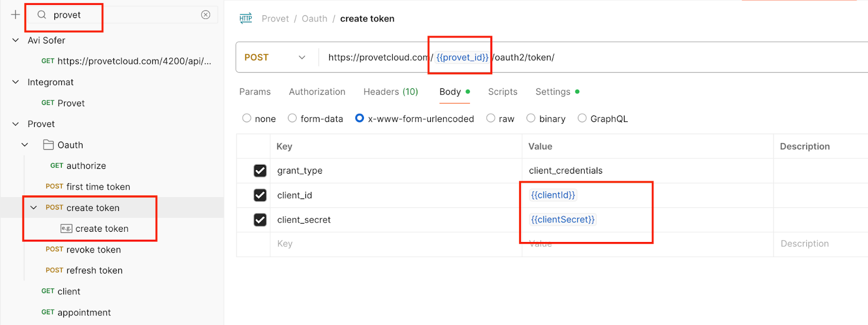868x325 pixels.
Task: Select the x-www-form-urlencoded body type
Action: point(360,118)
